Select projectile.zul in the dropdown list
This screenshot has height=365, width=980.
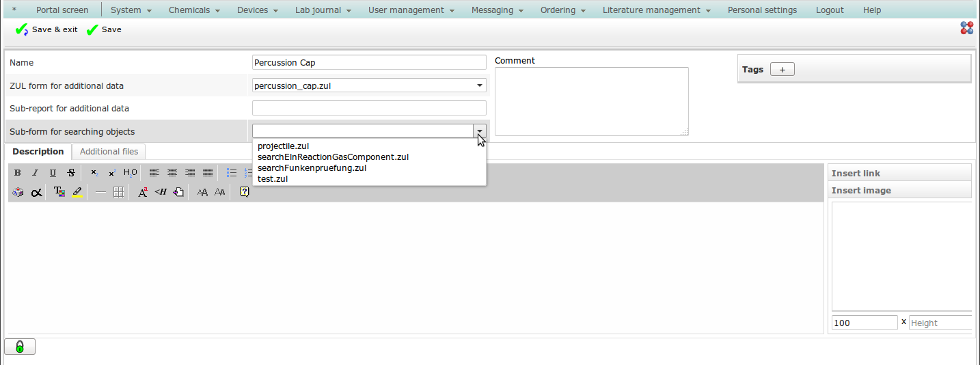click(x=283, y=146)
